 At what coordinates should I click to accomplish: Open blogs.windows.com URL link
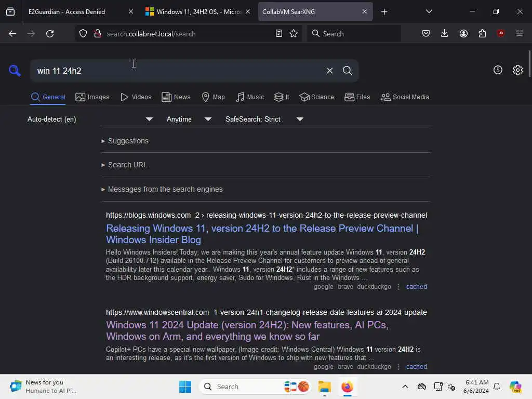pyautogui.click(x=267, y=215)
